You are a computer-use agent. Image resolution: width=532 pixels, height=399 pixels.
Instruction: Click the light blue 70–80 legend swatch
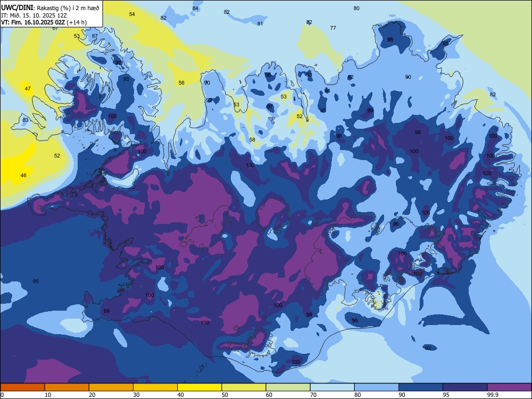click(332, 387)
